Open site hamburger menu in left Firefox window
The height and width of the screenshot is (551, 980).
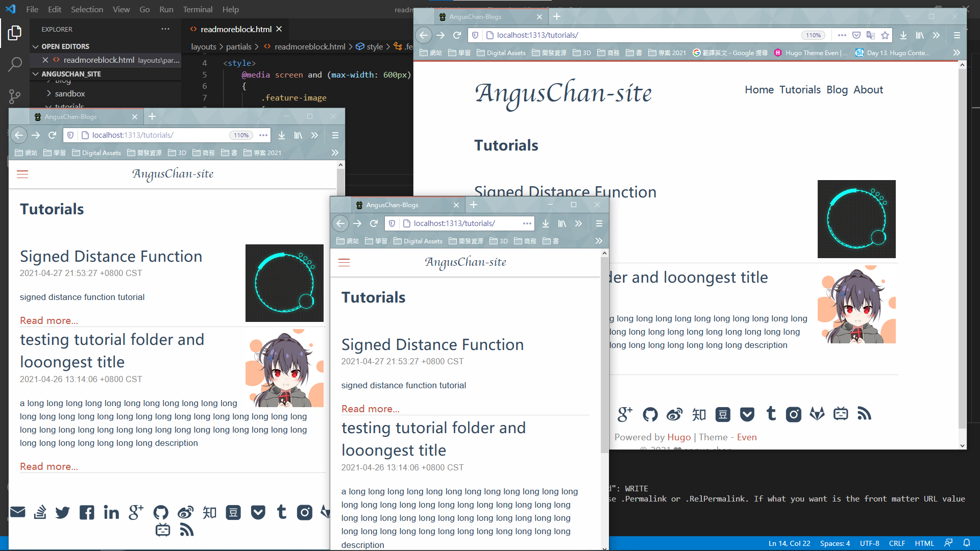(22, 174)
